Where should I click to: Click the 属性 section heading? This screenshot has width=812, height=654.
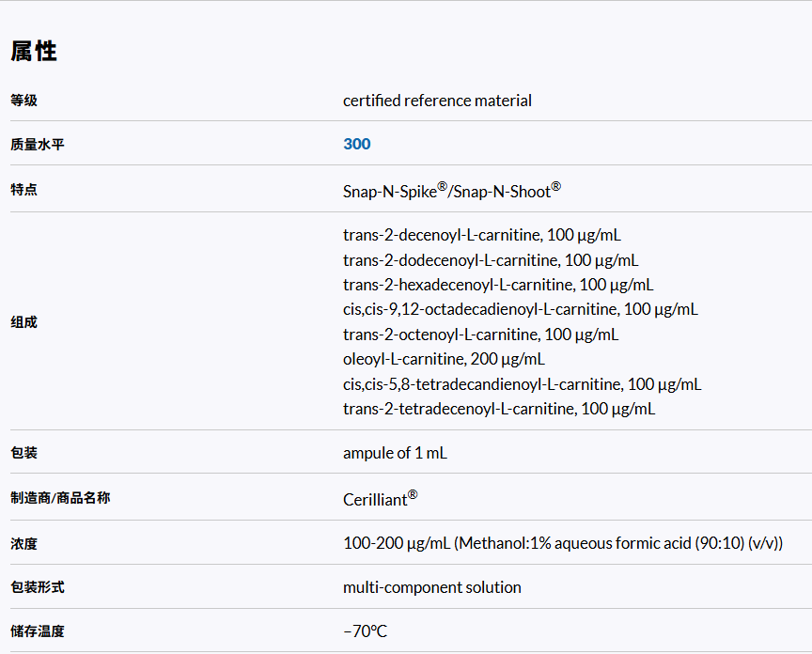pyautogui.click(x=34, y=52)
